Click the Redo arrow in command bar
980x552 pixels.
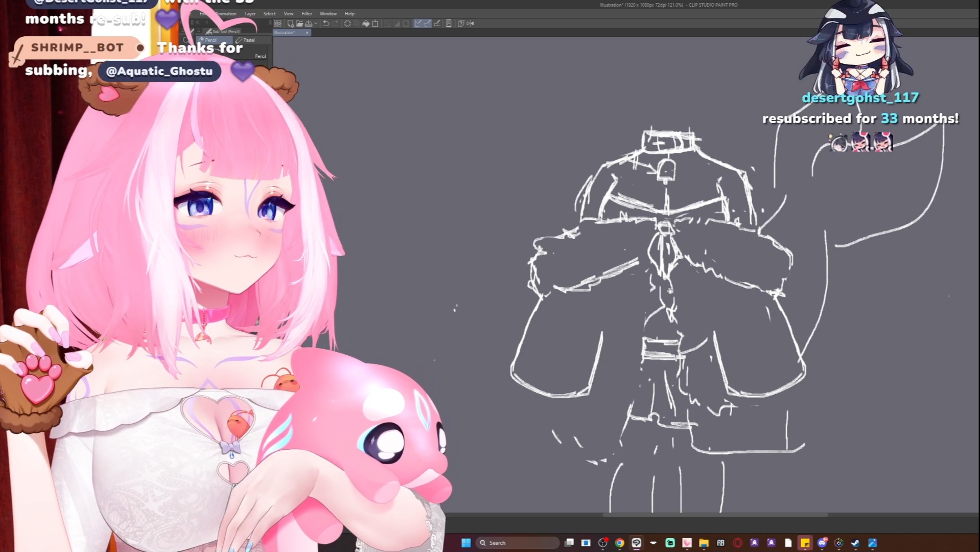335,24
